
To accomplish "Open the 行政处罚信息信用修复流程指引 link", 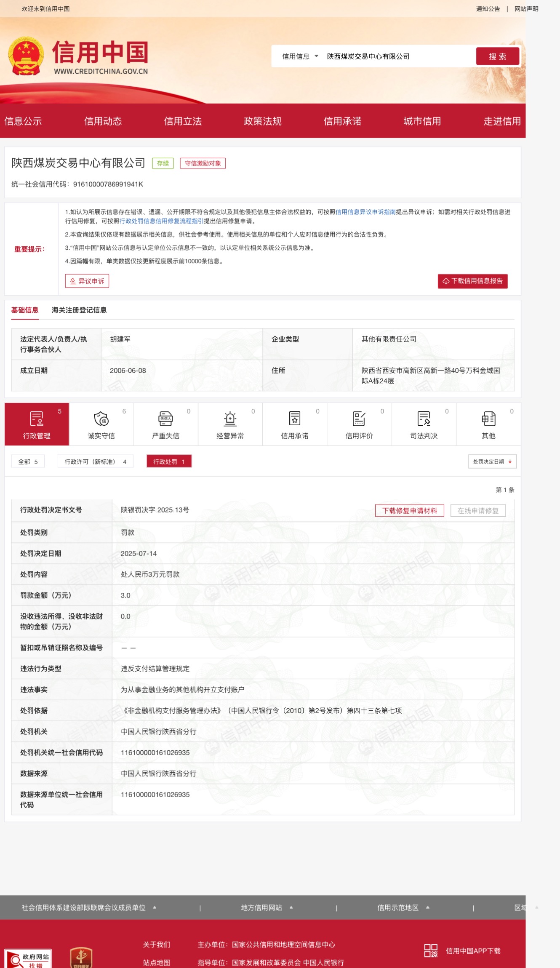I will tap(162, 221).
